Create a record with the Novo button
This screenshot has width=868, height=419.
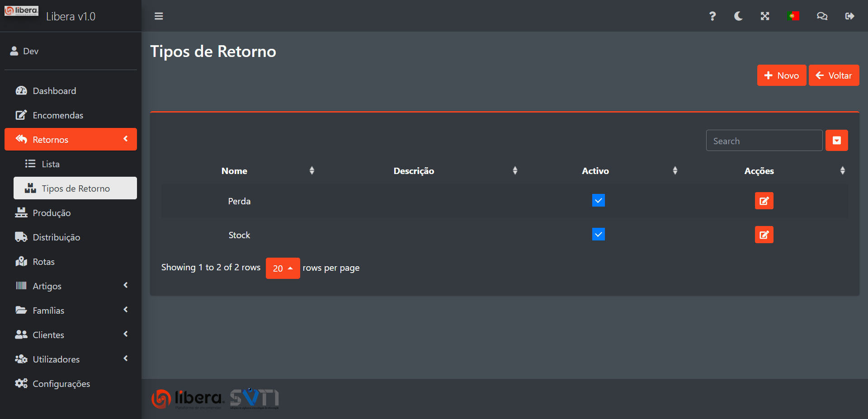coord(781,75)
